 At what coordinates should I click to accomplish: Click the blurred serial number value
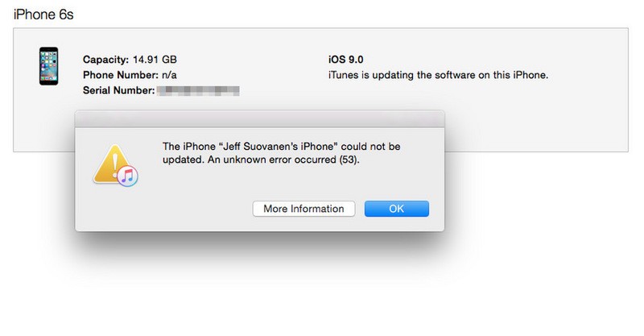coord(198,91)
